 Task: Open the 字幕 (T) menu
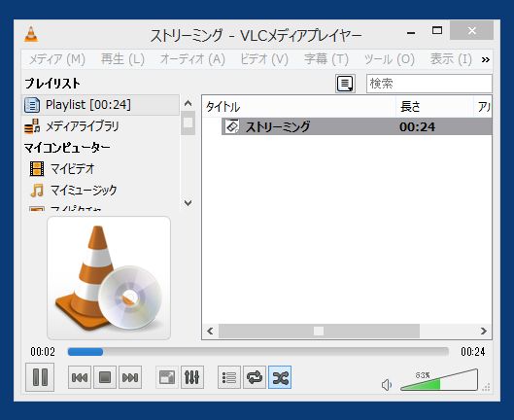pyautogui.click(x=326, y=59)
